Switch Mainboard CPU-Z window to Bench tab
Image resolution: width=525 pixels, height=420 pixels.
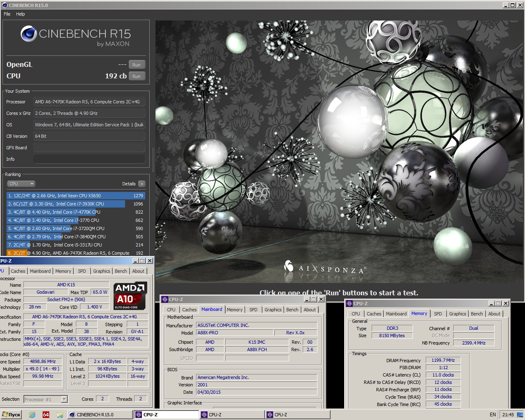[292, 310]
